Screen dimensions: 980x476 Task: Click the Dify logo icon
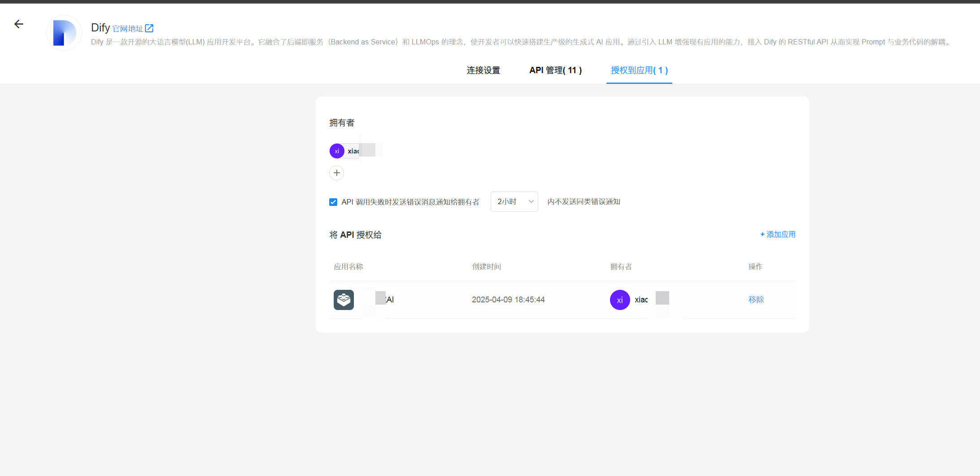64,33
